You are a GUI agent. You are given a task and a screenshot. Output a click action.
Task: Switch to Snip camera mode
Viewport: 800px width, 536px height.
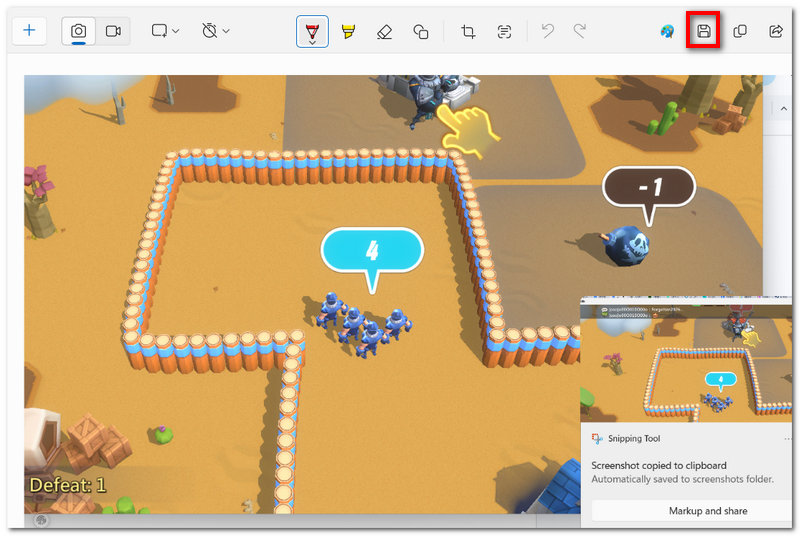click(79, 31)
